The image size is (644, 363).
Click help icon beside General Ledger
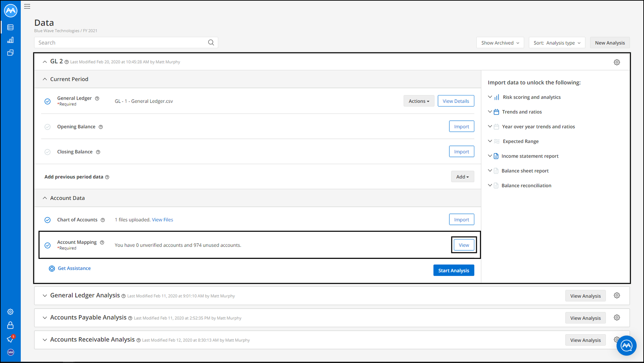(97, 99)
